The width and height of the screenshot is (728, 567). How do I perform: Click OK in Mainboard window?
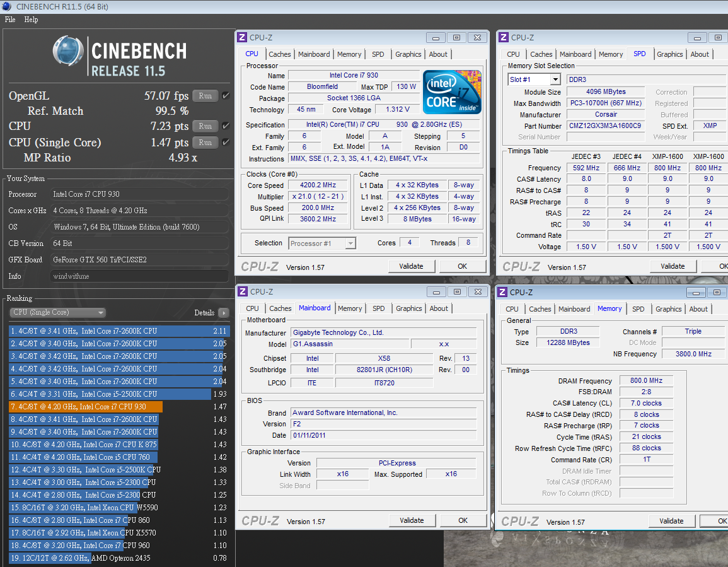(463, 520)
